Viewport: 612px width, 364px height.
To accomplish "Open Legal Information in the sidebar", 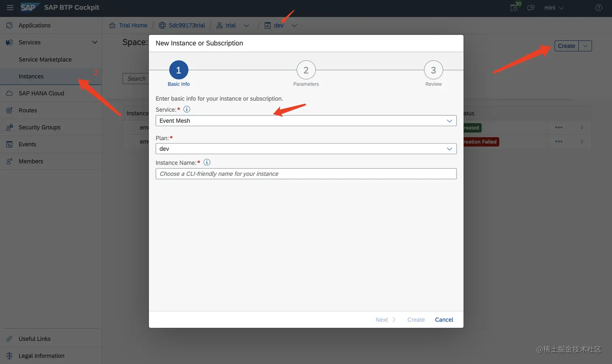I will coord(51,356).
